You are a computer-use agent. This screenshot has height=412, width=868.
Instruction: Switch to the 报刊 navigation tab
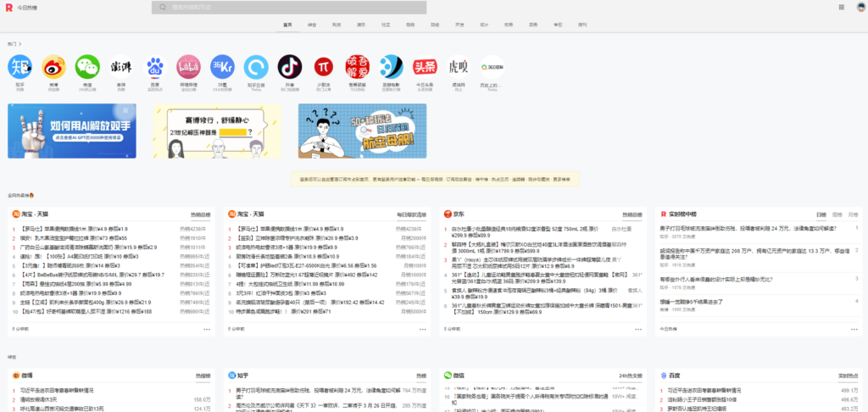(x=581, y=25)
